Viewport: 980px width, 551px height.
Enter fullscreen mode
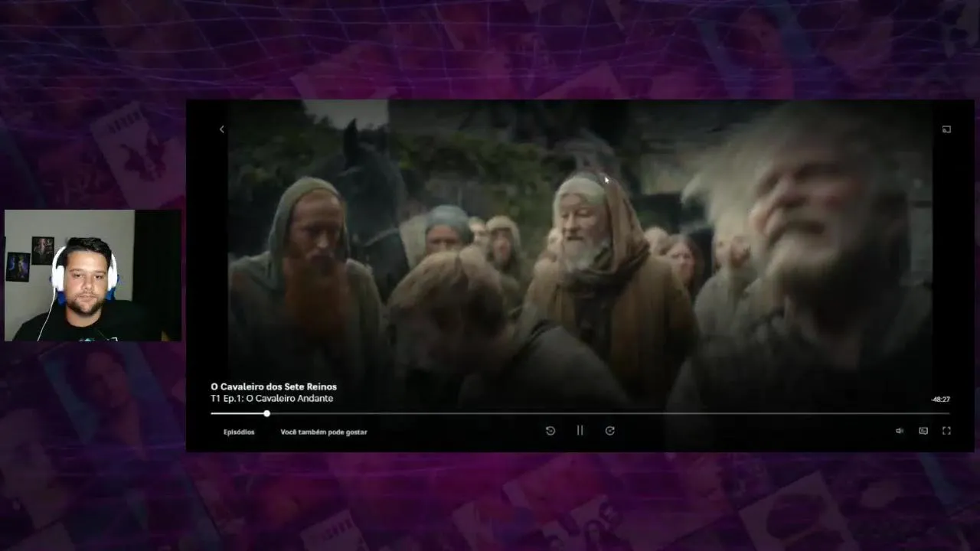[x=946, y=431]
